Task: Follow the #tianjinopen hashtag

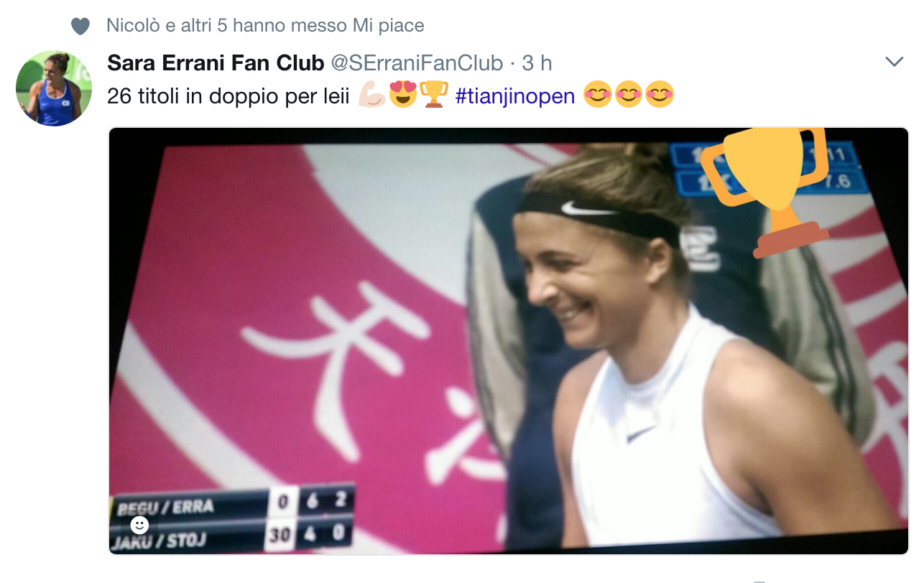Action: 515,95
